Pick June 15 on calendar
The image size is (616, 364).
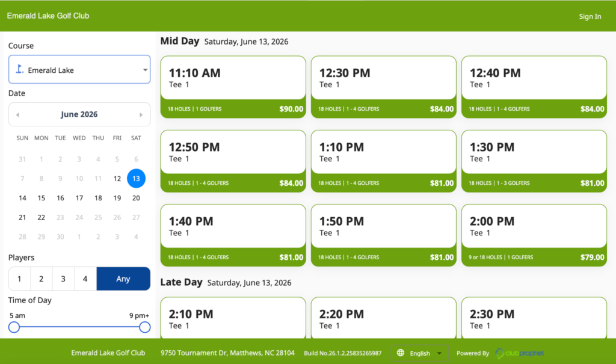coord(42,198)
